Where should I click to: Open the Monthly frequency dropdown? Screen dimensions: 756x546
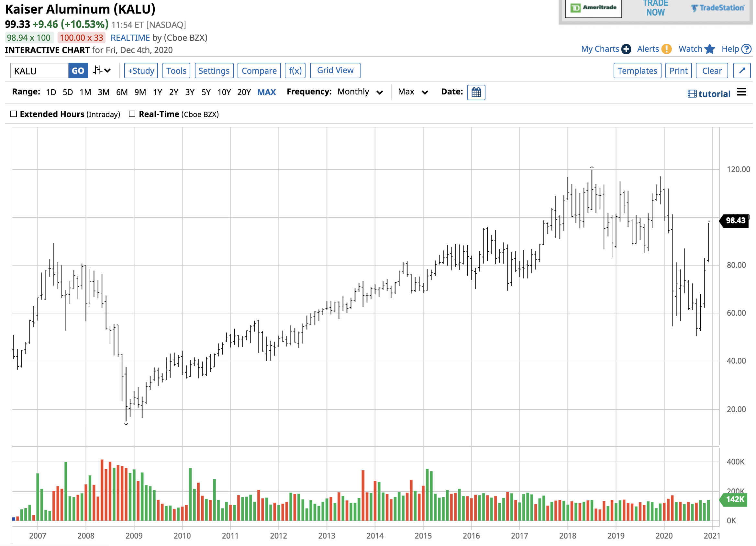point(360,92)
